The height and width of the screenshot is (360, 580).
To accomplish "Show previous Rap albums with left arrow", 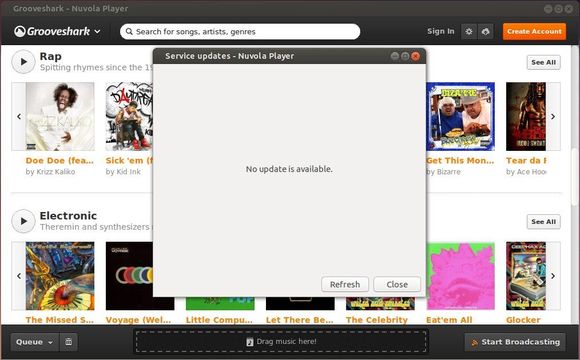I will click(x=19, y=117).
